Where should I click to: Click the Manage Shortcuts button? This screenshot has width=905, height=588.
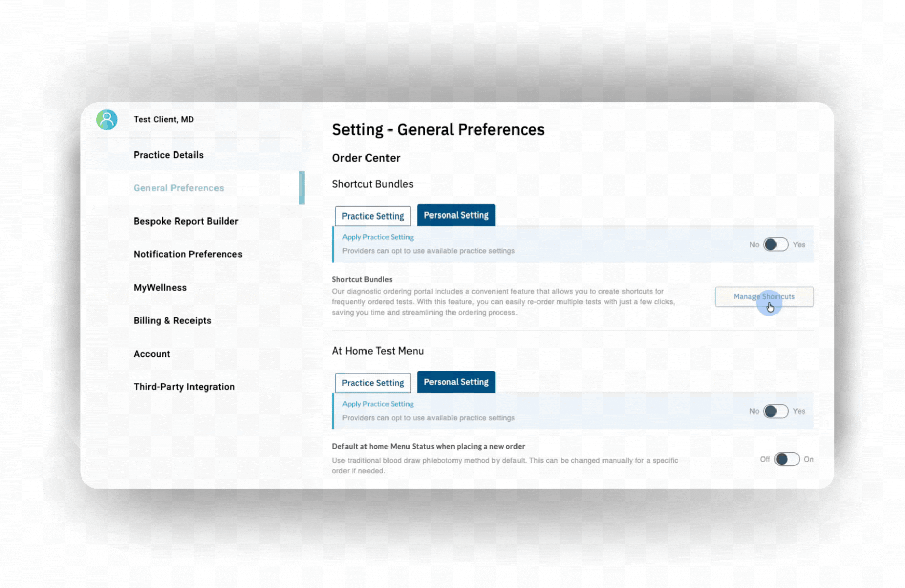point(764,297)
